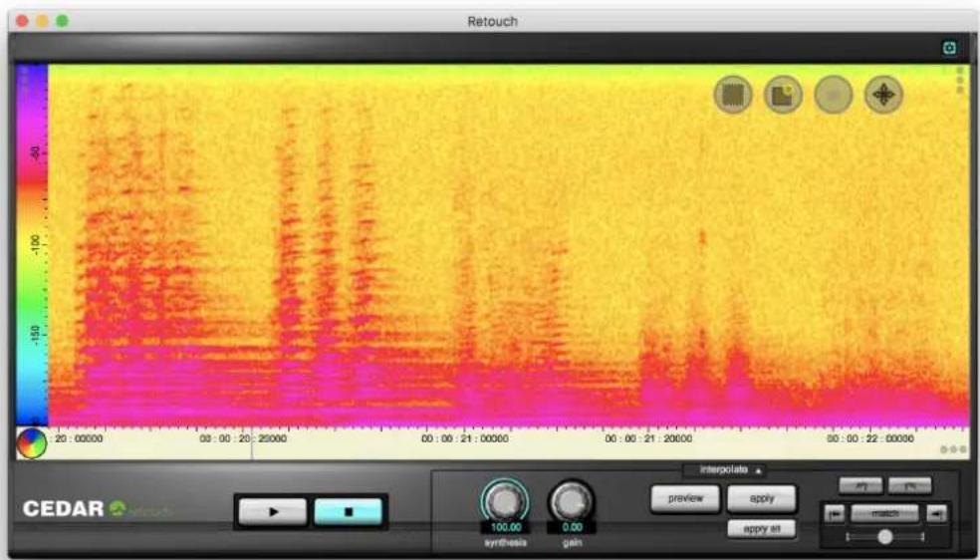Click the slider knob under match button
Viewport: 980px width, 560px height.
click(x=885, y=537)
